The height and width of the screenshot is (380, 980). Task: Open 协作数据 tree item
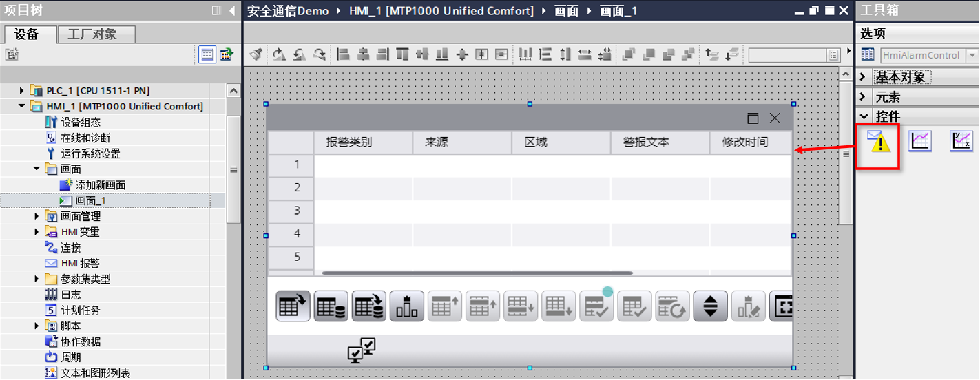[x=81, y=341]
